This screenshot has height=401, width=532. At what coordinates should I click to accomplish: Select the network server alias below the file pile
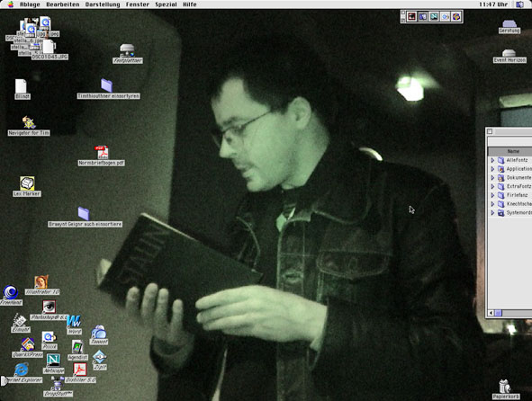click(x=127, y=50)
